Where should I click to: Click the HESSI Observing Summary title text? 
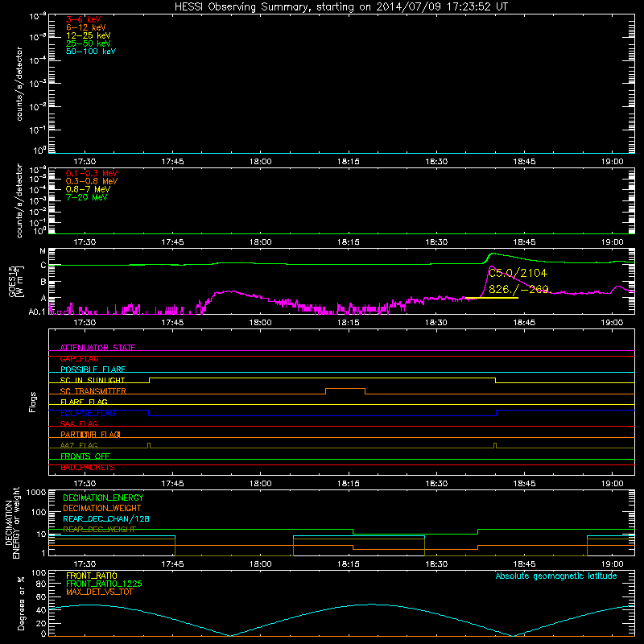click(341, 6)
